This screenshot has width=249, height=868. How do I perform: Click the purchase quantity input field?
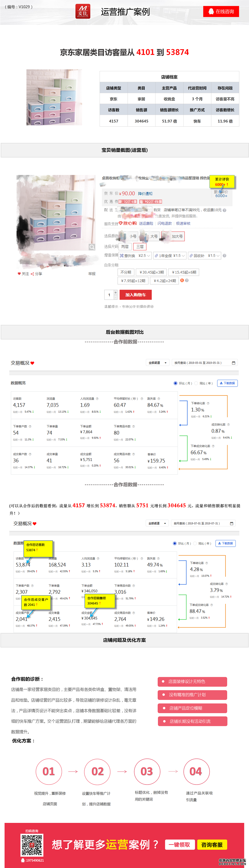pyautogui.click(x=109, y=295)
